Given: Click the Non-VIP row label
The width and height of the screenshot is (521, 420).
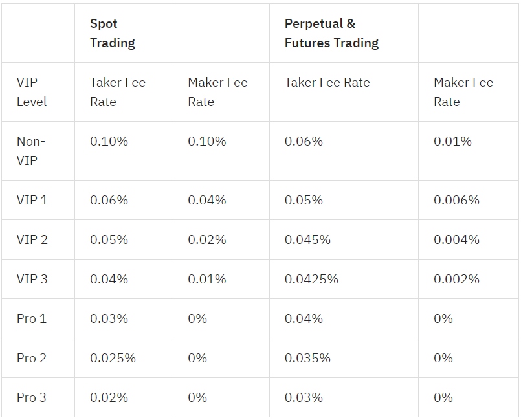Looking at the screenshot, I should [31, 151].
